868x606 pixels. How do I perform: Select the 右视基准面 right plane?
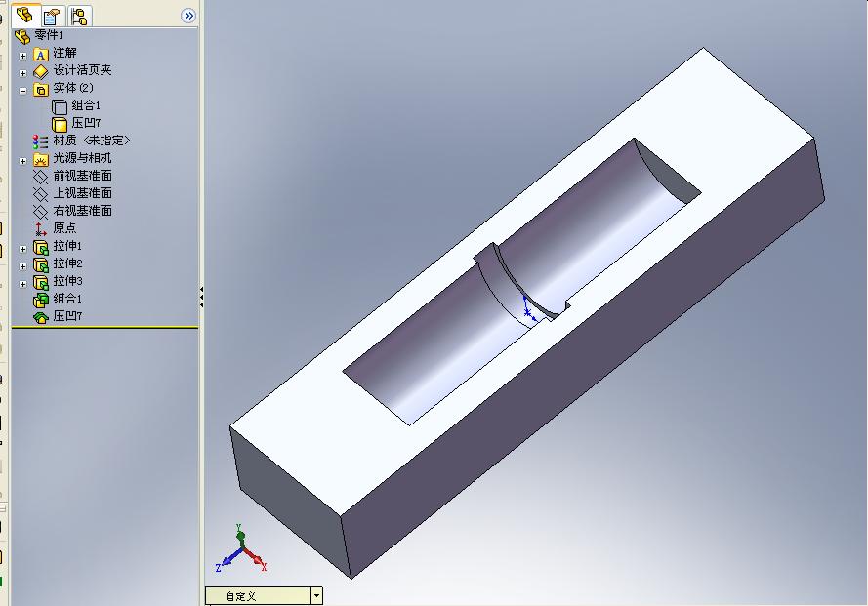(82, 211)
